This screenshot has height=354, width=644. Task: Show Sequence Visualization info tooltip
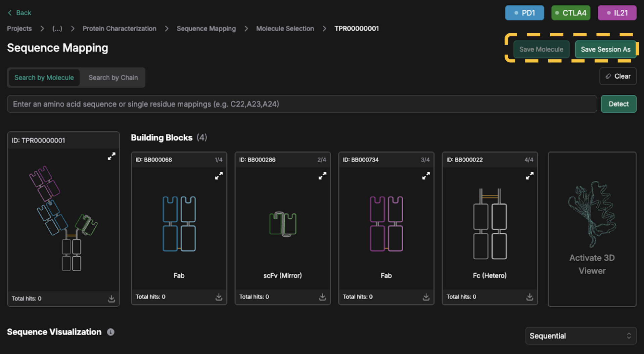(110, 332)
